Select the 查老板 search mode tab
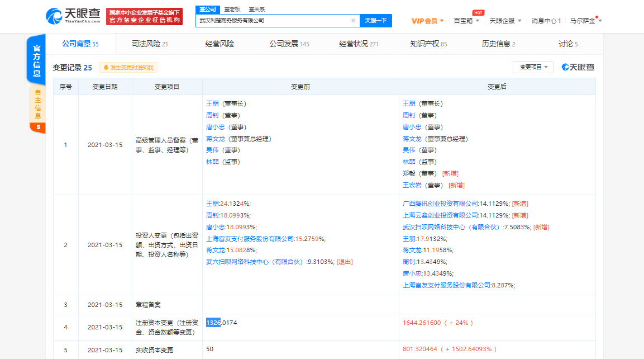This screenshot has height=359, width=644. tap(232, 9)
